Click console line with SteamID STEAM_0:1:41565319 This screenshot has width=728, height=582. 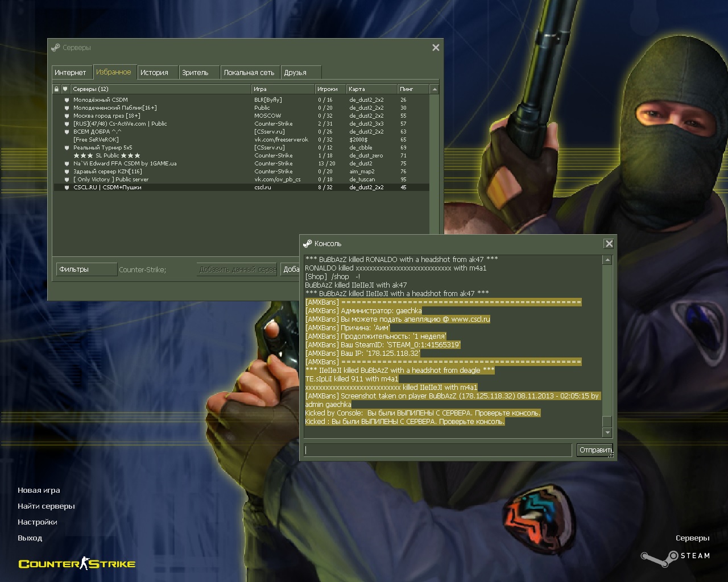coord(383,345)
